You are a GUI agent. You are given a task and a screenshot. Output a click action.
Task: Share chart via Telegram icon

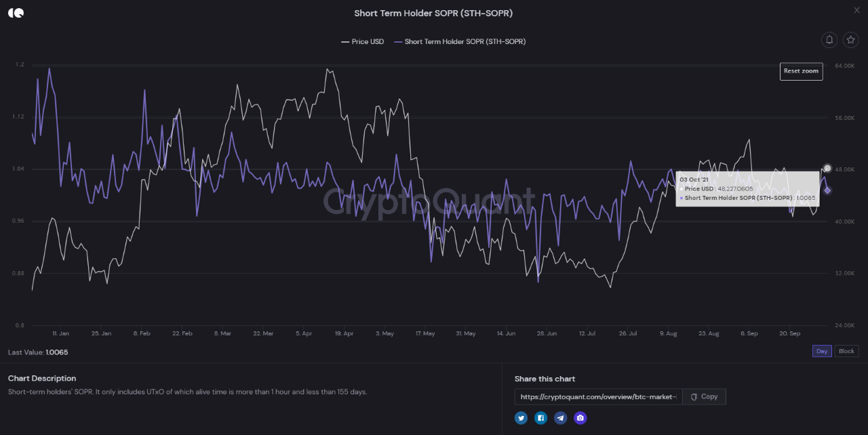(560, 418)
